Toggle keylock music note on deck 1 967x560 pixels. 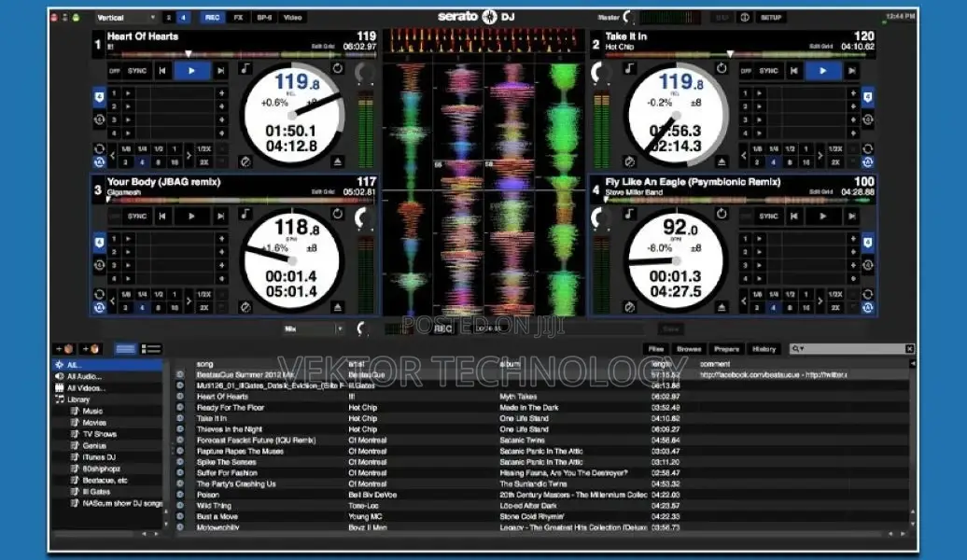pyautogui.click(x=245, y=69)
